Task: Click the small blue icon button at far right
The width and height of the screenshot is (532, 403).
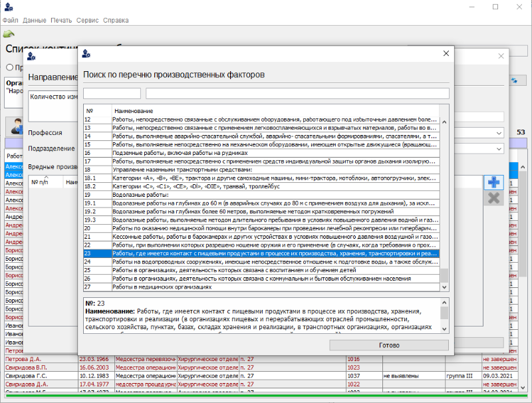Action: pyautogui.click(x=514, y=80)
